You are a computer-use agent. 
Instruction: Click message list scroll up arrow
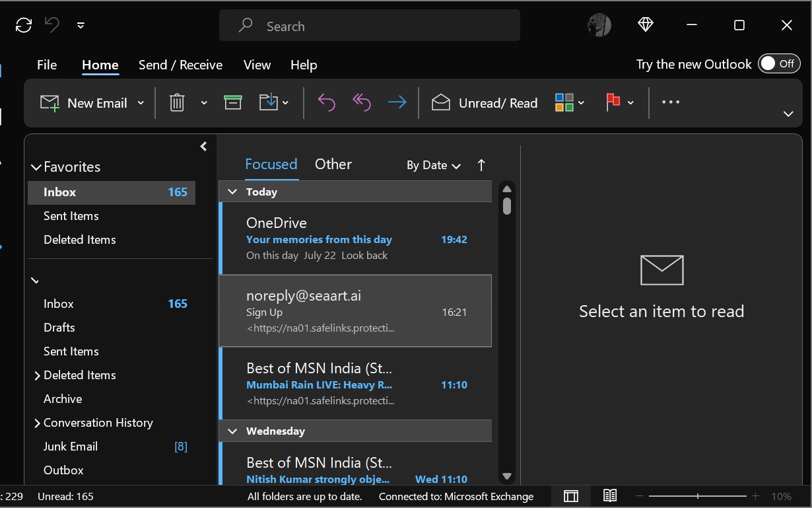(x=507, y=189)
